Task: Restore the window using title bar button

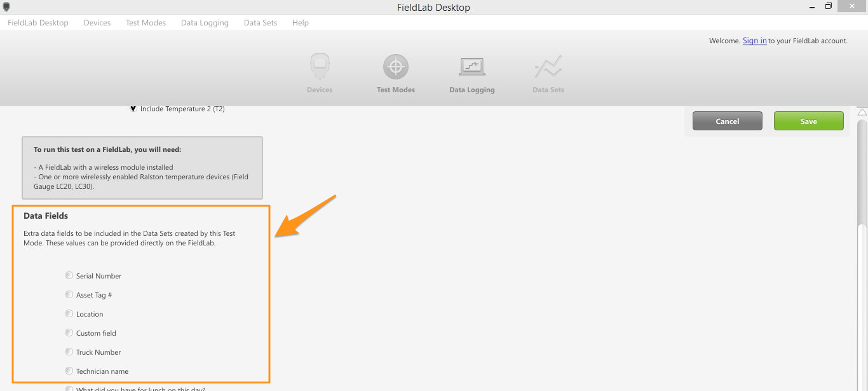Action: [x=828, y=6]
